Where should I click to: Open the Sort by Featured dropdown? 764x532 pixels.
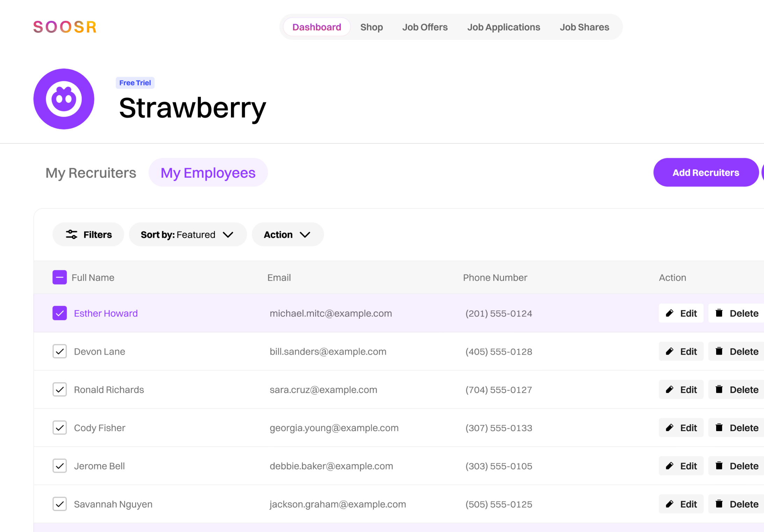point(188,235)
